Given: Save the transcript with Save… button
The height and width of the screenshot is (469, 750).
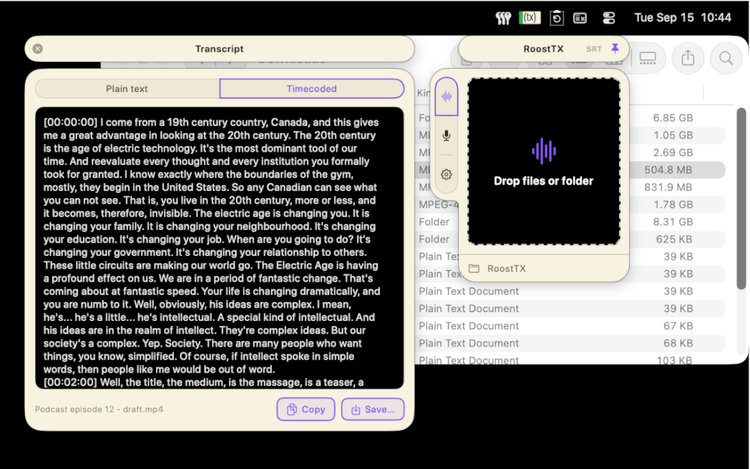Looking at the screenshot, I should pyautogui.click(x=373, y=409).
